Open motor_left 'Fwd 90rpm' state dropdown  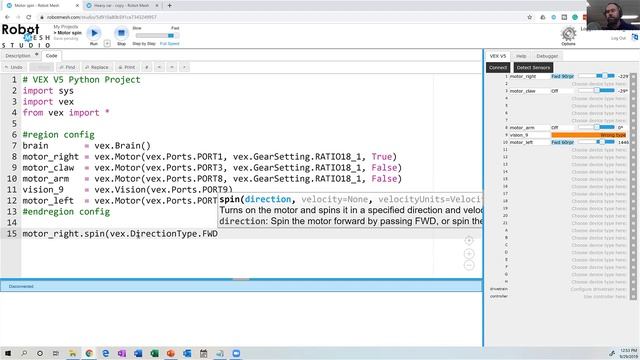(563, 142)
